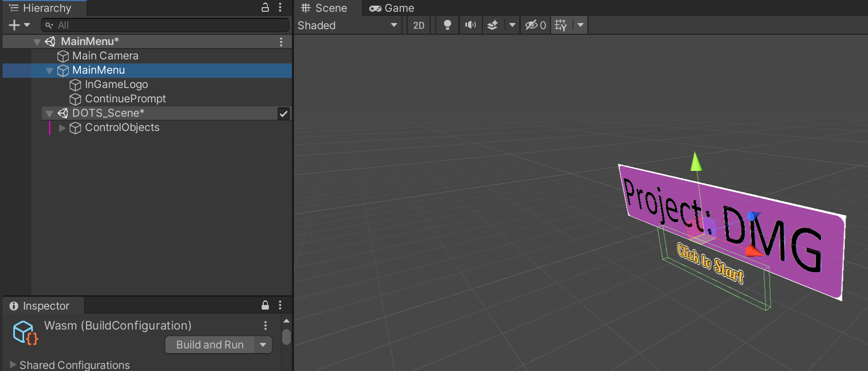Click the Build and Run button
The height and width of the screenshot is (371, 868).
point(210,345)
